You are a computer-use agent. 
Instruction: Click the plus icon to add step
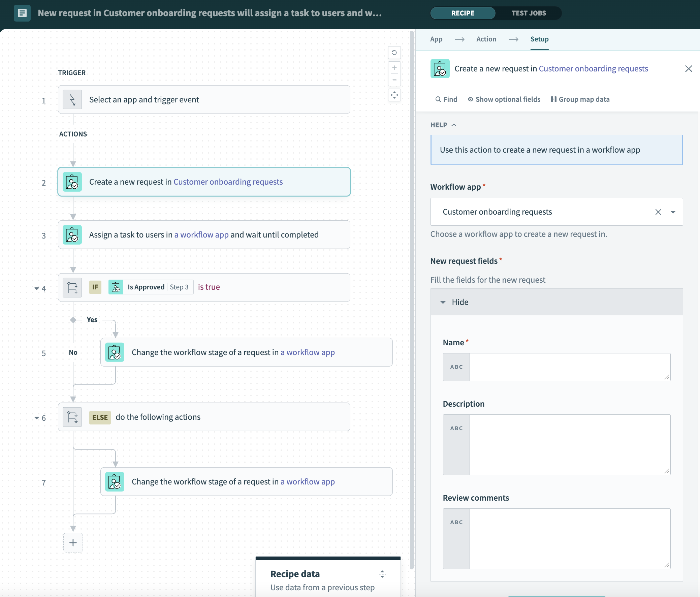tap(73, 543)
